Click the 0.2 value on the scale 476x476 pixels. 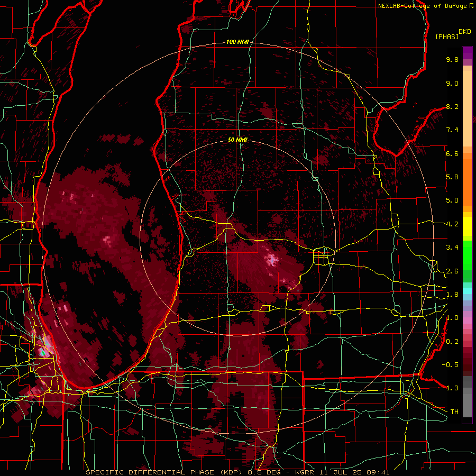coord(452,342)
